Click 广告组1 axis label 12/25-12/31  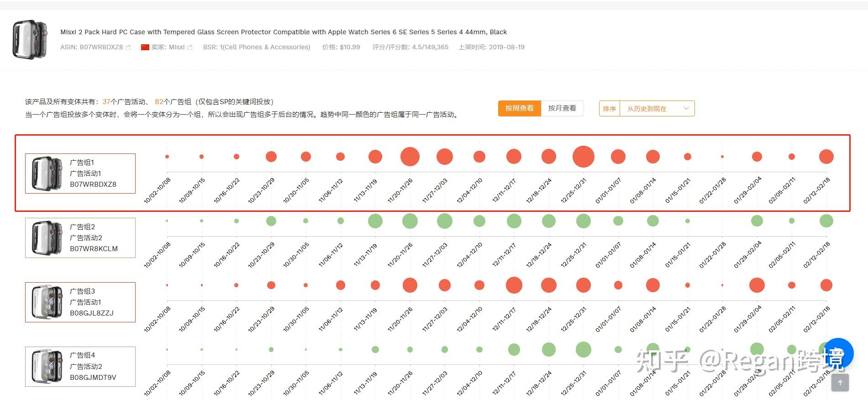[x=574, y=190]
